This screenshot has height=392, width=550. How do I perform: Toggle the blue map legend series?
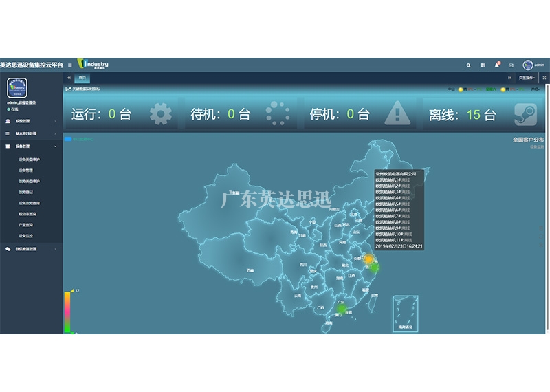(x=68, y=139)
